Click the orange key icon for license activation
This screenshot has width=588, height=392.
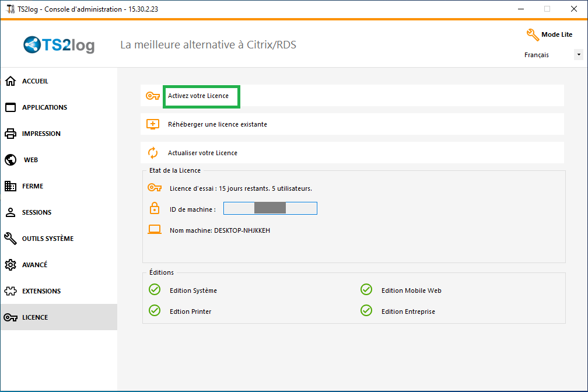153,96
